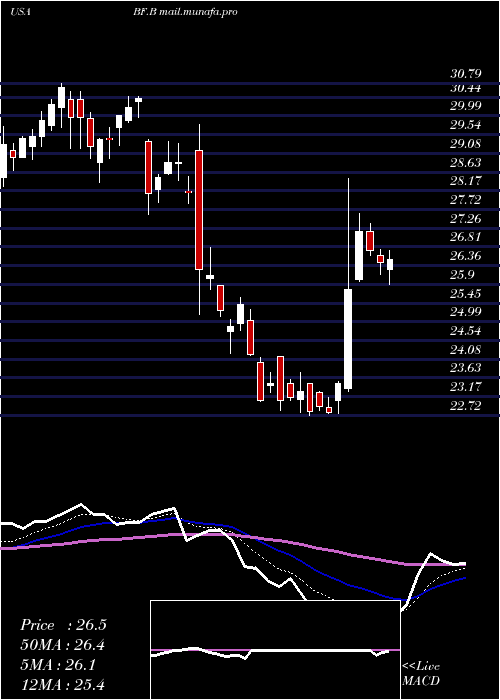Viewport: 500px width, 700px height.
Task: Select the 29.99 price axis label
Action: pyautogui.click(x=465, y=106)
